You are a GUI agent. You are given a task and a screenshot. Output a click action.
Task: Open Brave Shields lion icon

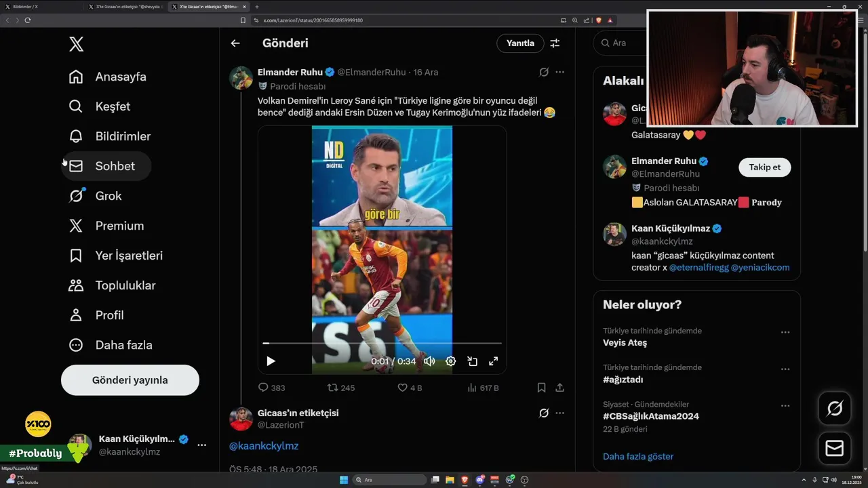[x=599, y=20]
